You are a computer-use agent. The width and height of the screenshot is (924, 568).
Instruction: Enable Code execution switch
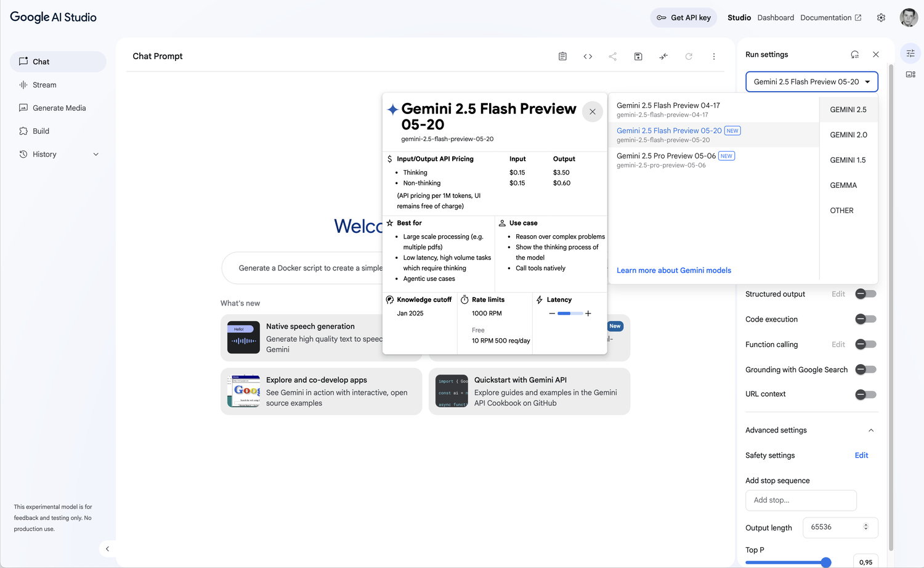[865, 319]
